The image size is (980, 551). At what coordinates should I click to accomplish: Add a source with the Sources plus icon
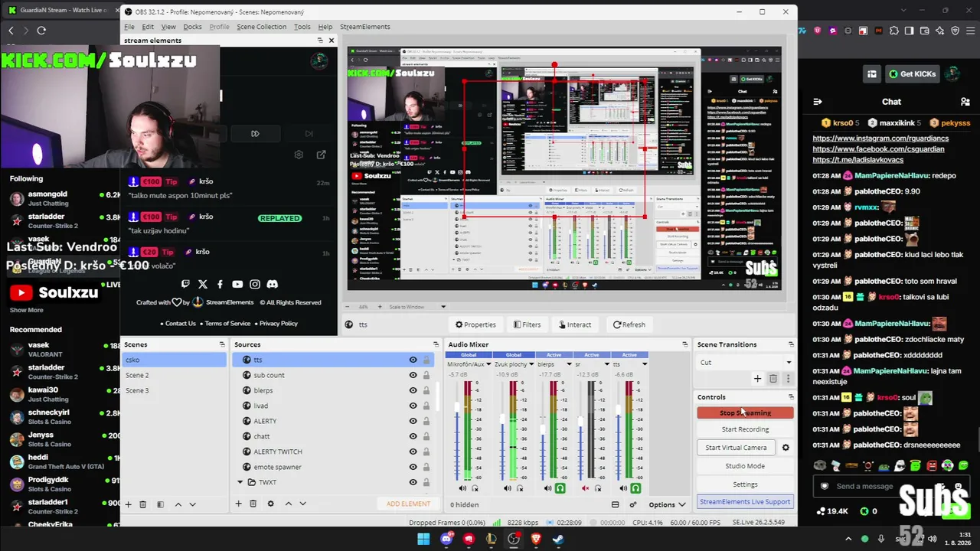click(x=238, y=504)
